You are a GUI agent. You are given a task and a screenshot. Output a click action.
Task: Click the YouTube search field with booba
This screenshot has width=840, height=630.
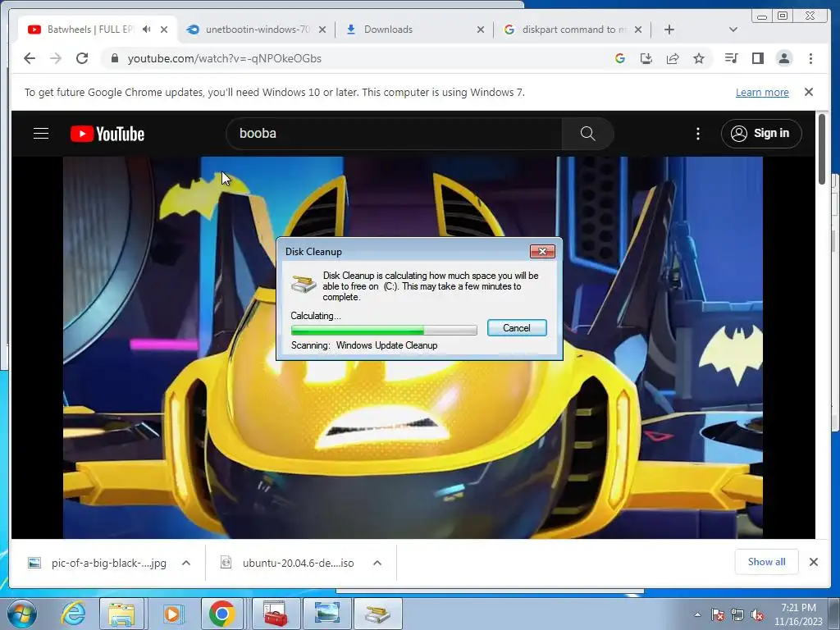[394, 134]
